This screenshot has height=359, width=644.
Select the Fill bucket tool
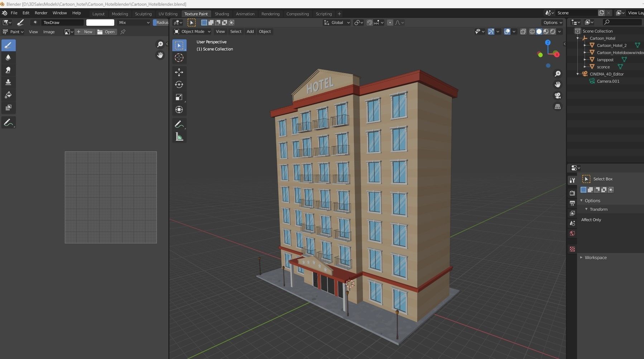pos(9,95)
